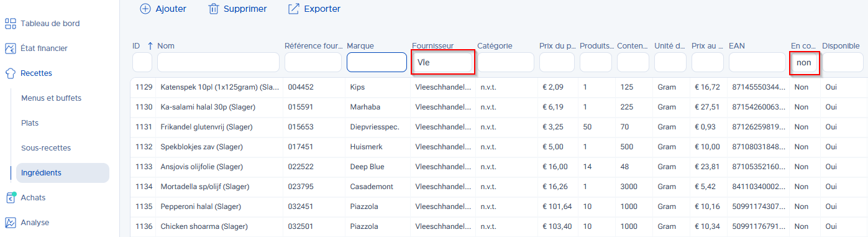
Task: Click the Recettes chef hat icon
Action: pyautogui.click(x=11, y=73)
